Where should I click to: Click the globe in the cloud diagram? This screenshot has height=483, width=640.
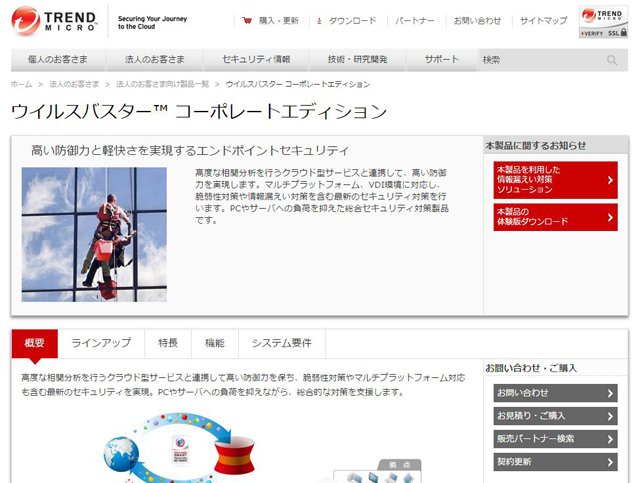pyautogui.click(x=121, y=454)
